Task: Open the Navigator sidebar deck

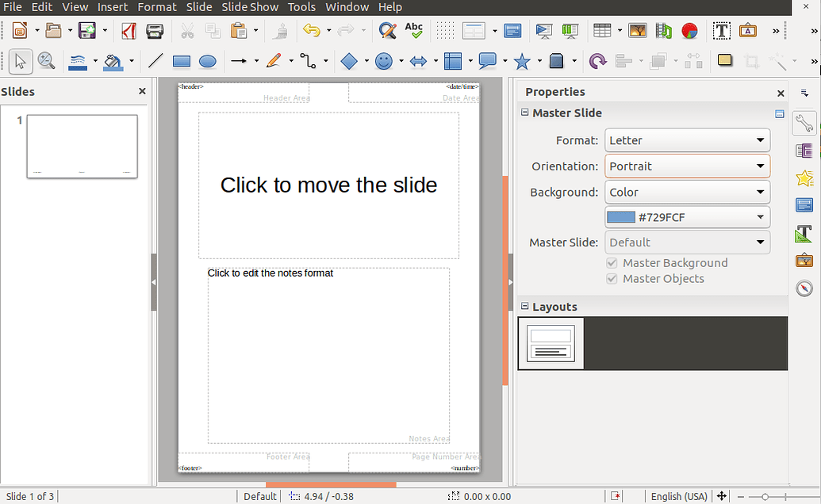Action: tap(804, 288)
